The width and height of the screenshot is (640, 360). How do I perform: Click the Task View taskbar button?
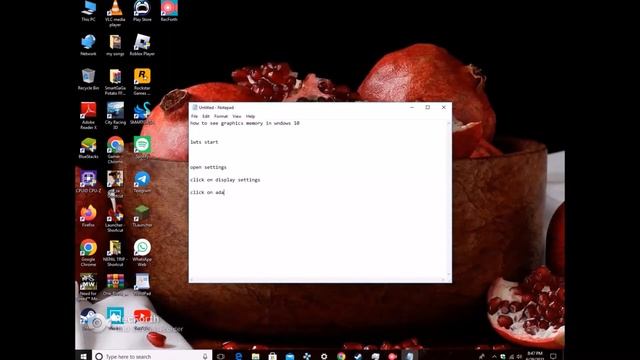click(x=221, y=356)
